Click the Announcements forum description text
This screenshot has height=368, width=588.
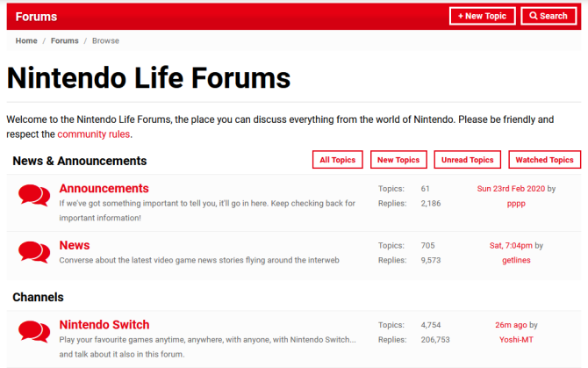click(x=207, y=211)
